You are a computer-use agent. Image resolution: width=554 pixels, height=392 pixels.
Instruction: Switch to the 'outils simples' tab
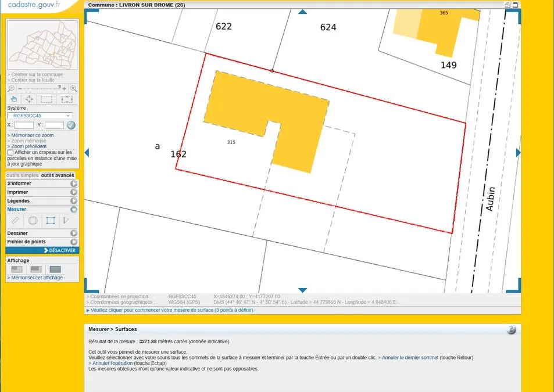(22, 175)
